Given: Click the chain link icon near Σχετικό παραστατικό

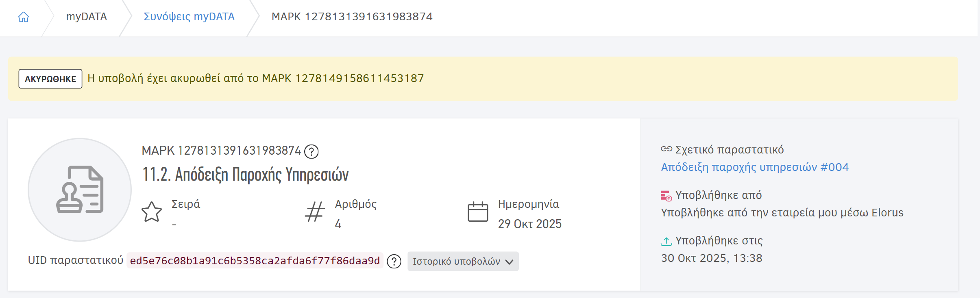Looking at the screenshot, I should pyautogui.click(x=666, y=149).
